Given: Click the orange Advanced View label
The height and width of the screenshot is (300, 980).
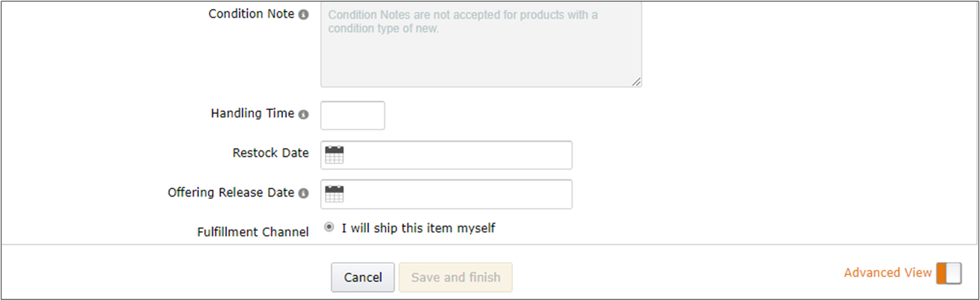Looking at the screenshot, I should (x=887, y=273).
